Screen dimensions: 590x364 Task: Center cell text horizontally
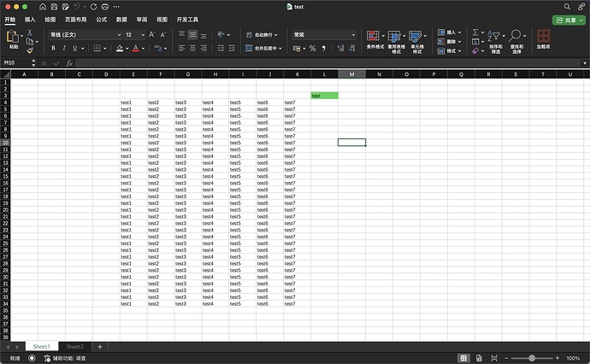[x=192, y=48]
